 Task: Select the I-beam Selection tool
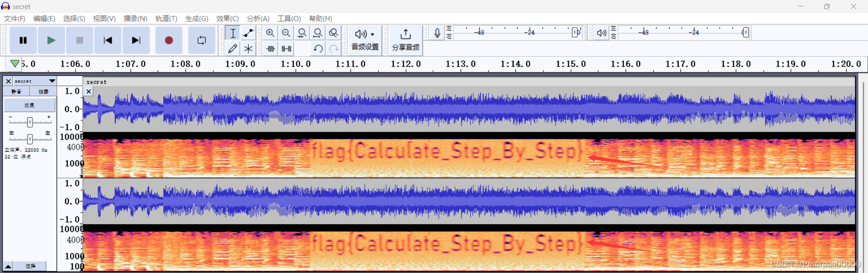(232, 33)
